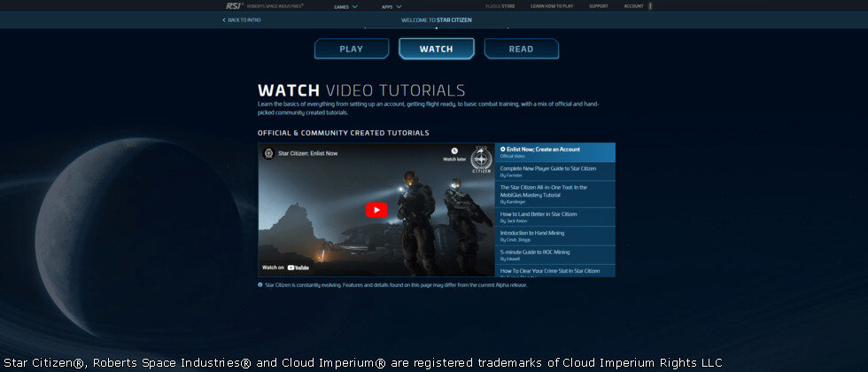Click the Watch later clock icon
The height and width of the screenshot is (372, 868).
pyautogui.click(x=454, y=151)
